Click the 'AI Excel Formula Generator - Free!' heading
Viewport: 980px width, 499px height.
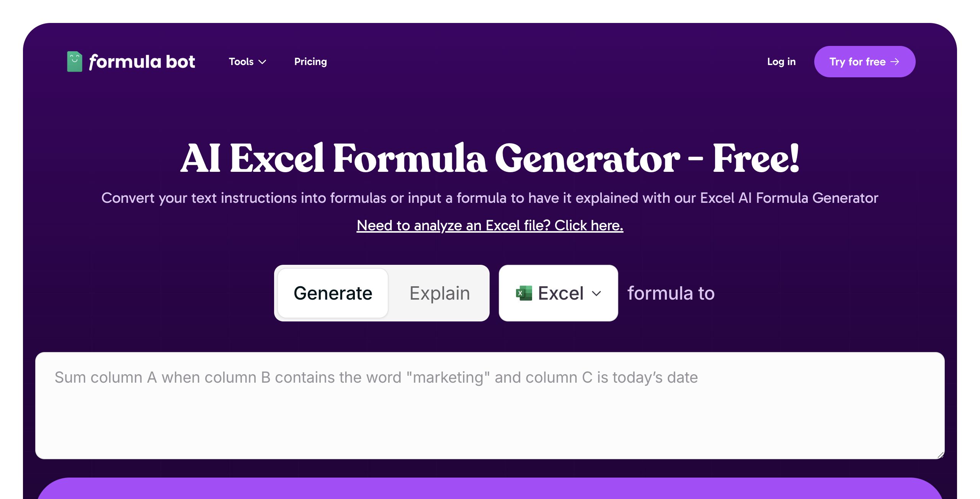(490, 158)
